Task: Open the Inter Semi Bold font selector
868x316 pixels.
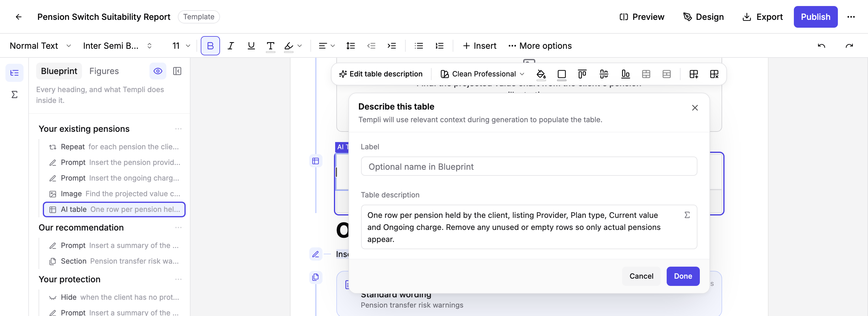Action: coord(118,46)
